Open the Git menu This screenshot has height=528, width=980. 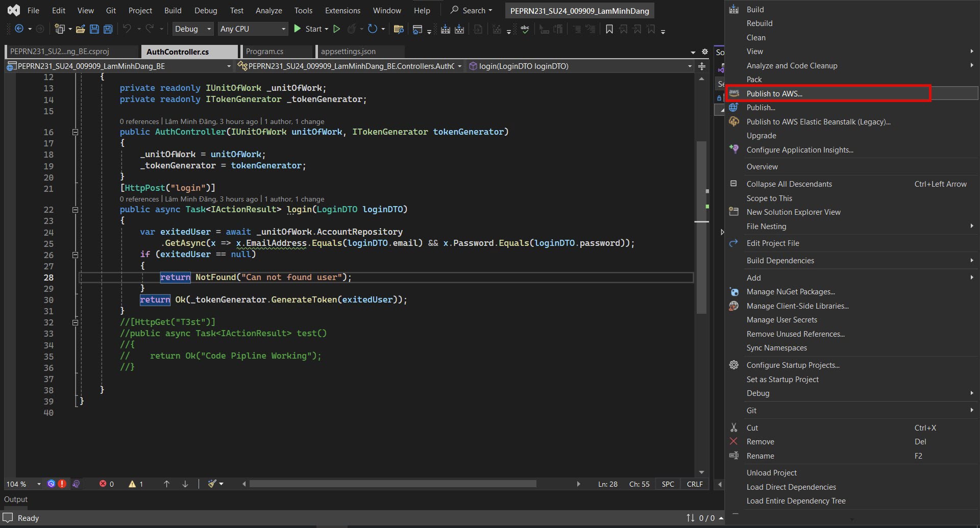point(111,10)
